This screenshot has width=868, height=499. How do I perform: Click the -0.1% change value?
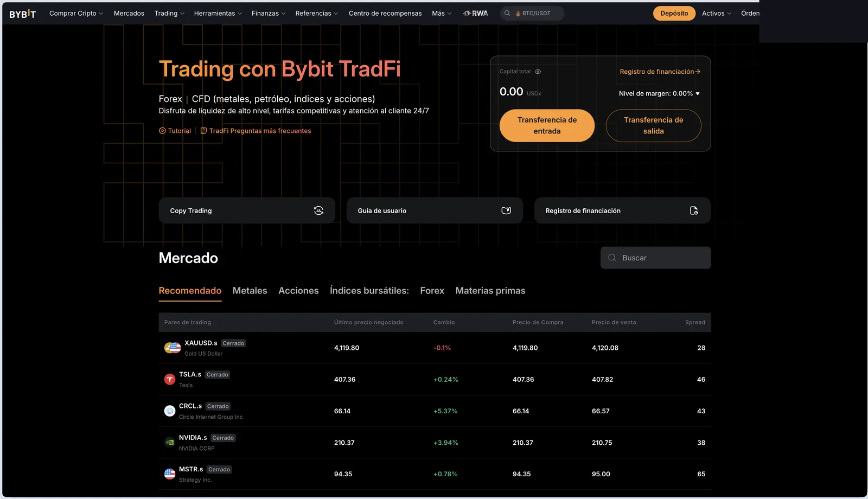442,348
